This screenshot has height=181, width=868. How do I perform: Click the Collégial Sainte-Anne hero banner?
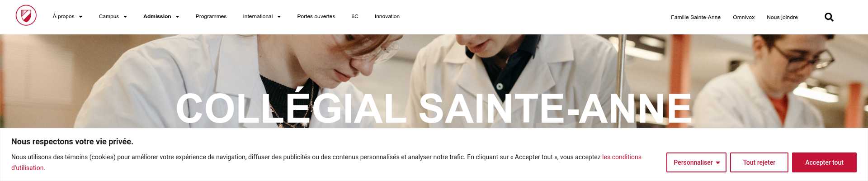434,81
